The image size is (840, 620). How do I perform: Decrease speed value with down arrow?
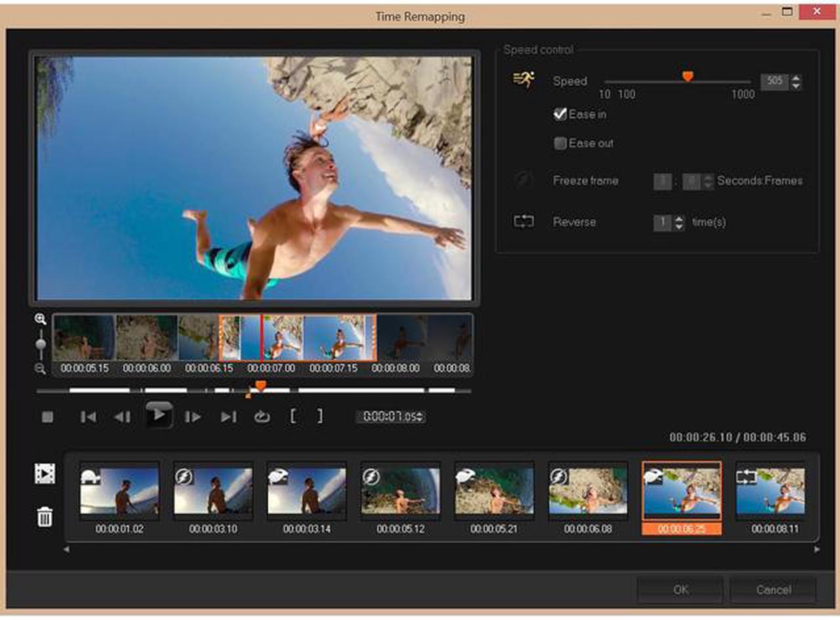(x=796, y=86)
